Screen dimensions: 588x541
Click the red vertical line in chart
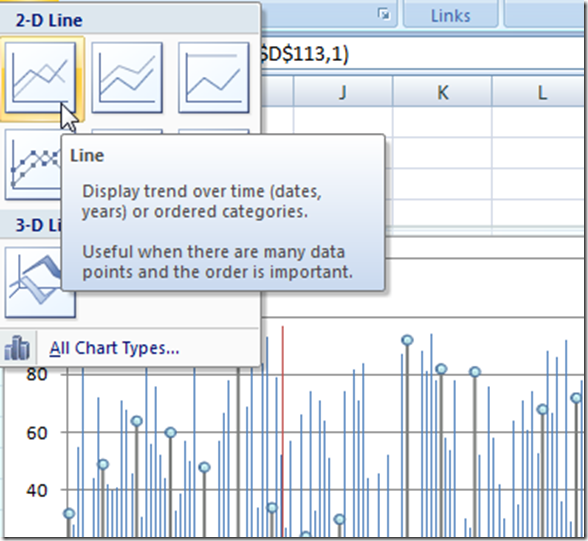283,431
